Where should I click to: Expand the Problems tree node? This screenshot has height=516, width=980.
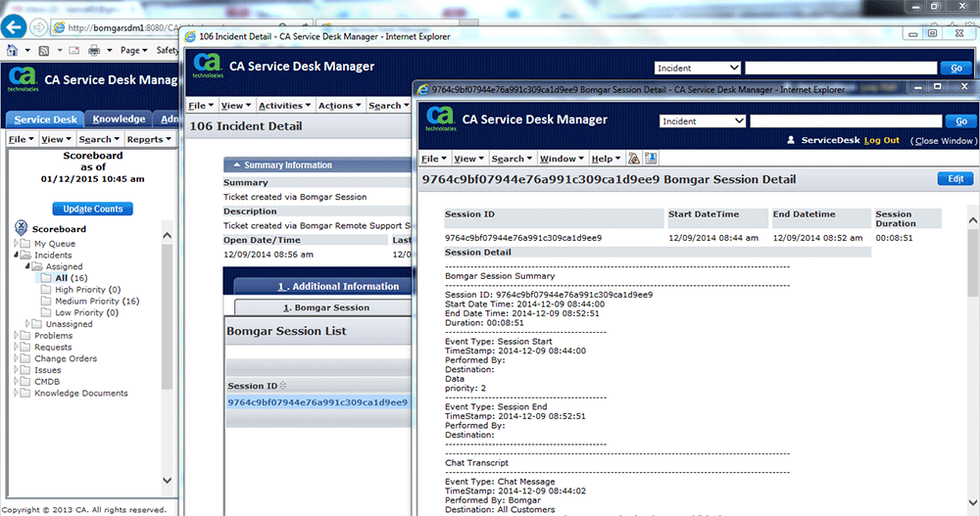[x=17, y=336]
